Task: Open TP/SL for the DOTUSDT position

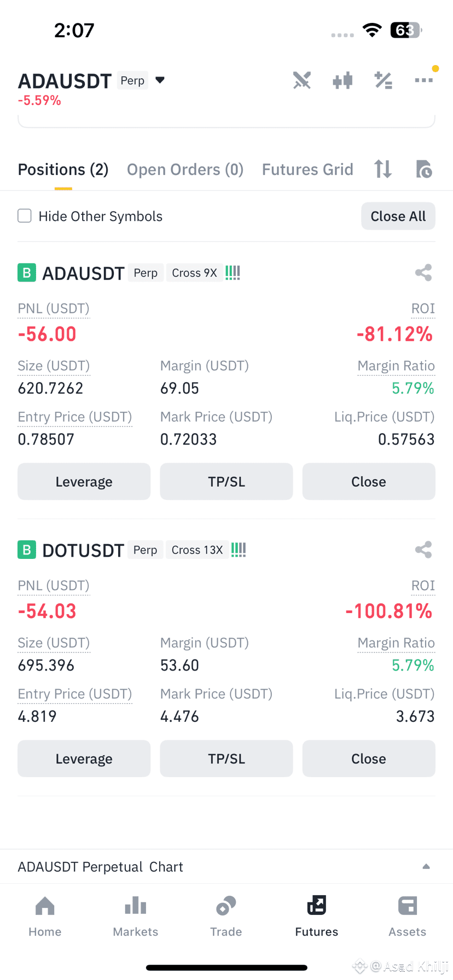Action: coord(226,759)
